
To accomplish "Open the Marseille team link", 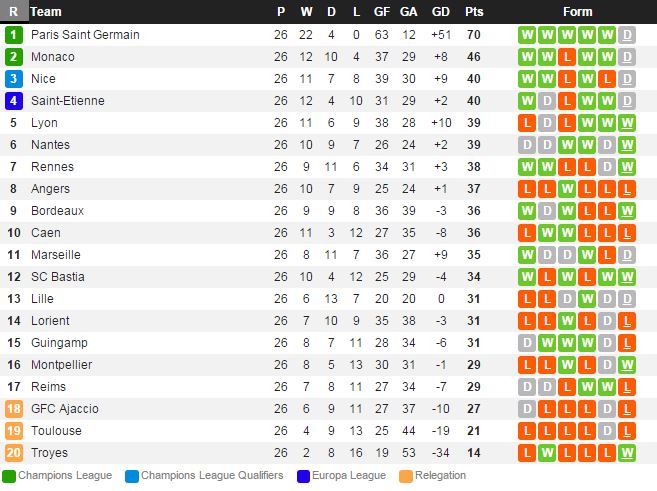I will click(55, 255).
